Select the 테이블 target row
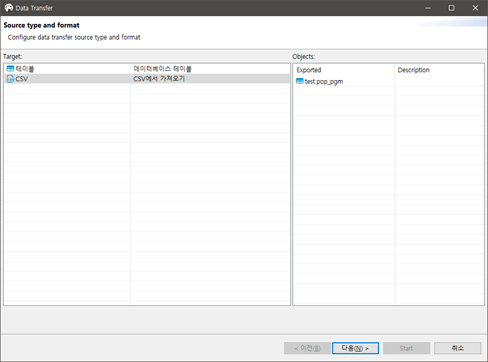488x362 pixels. pos(147,69)
